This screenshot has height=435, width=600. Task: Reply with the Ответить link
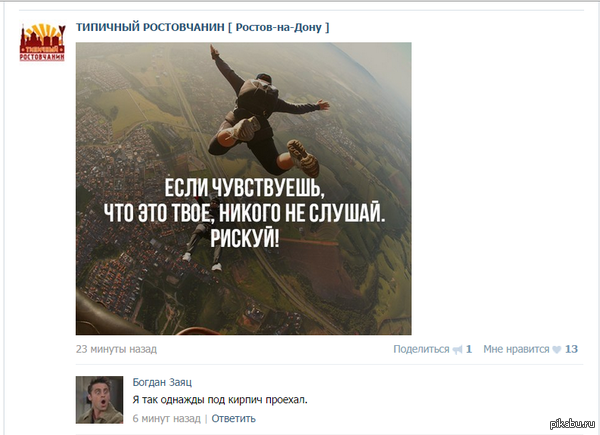point(233,419)
